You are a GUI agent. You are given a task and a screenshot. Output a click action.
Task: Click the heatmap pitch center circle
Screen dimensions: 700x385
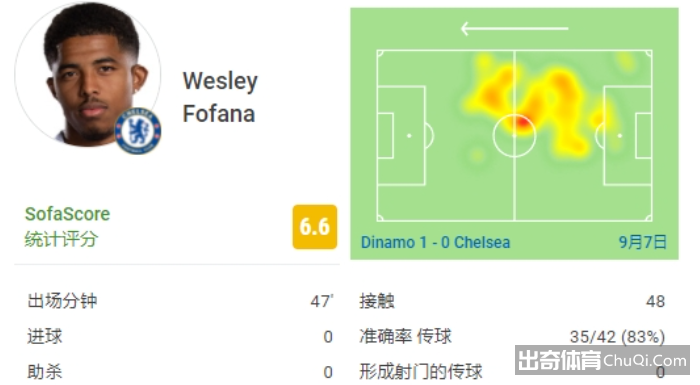click(514, 135)
